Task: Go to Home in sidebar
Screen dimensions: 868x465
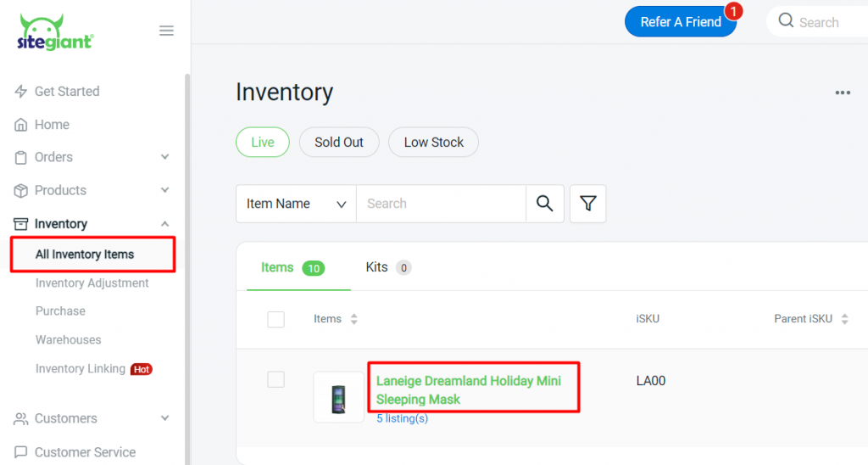Action: click(x=52, y=125)
